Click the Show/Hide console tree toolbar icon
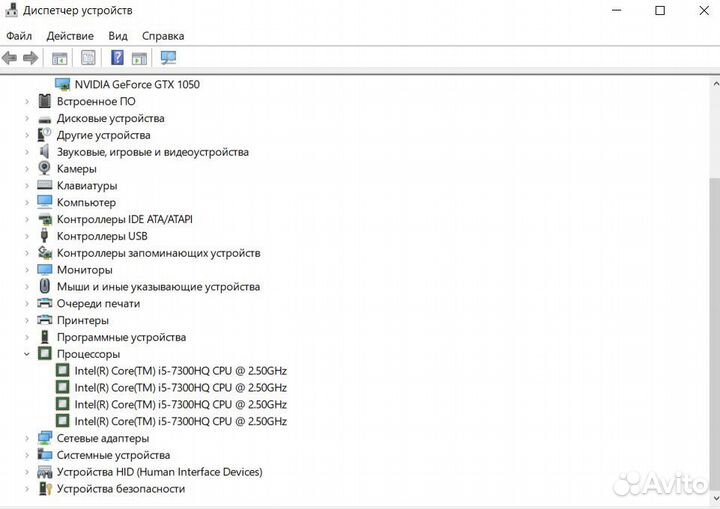This screenshot has width=720, height=509. [60, 58]
